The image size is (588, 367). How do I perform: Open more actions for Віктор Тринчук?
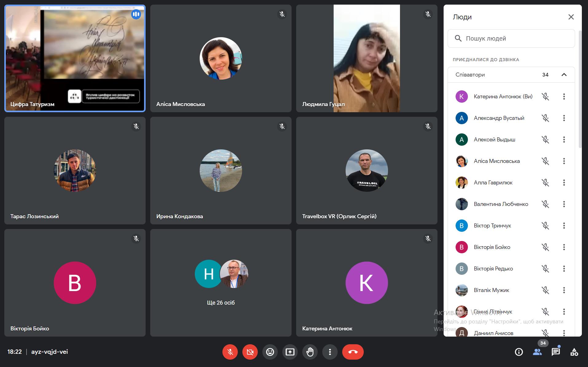coord(564,226)
